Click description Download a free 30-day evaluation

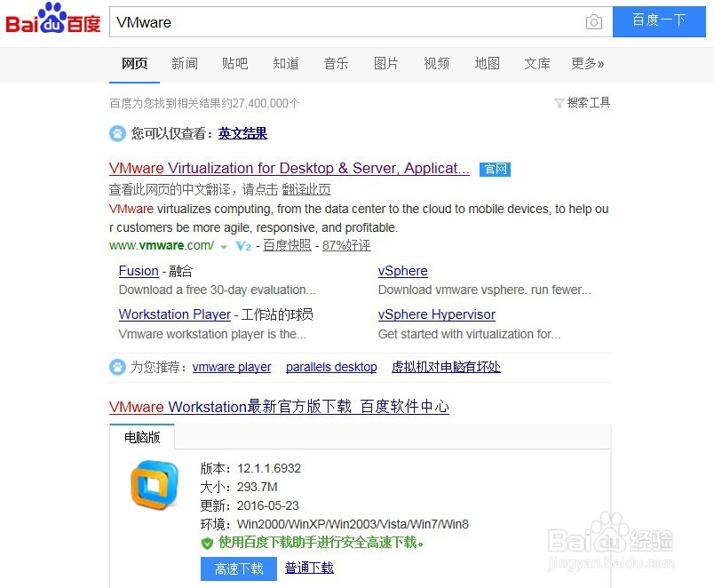click(x=218, y=290)
